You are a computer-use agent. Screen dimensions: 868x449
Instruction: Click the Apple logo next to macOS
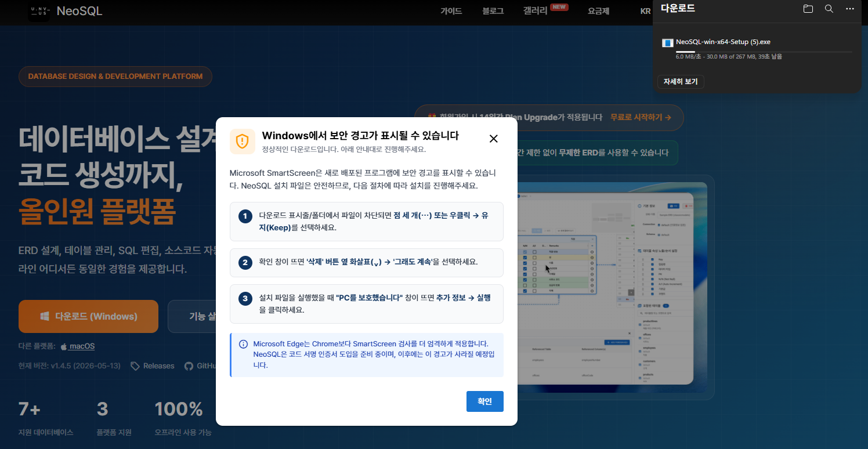coord(64,346)
